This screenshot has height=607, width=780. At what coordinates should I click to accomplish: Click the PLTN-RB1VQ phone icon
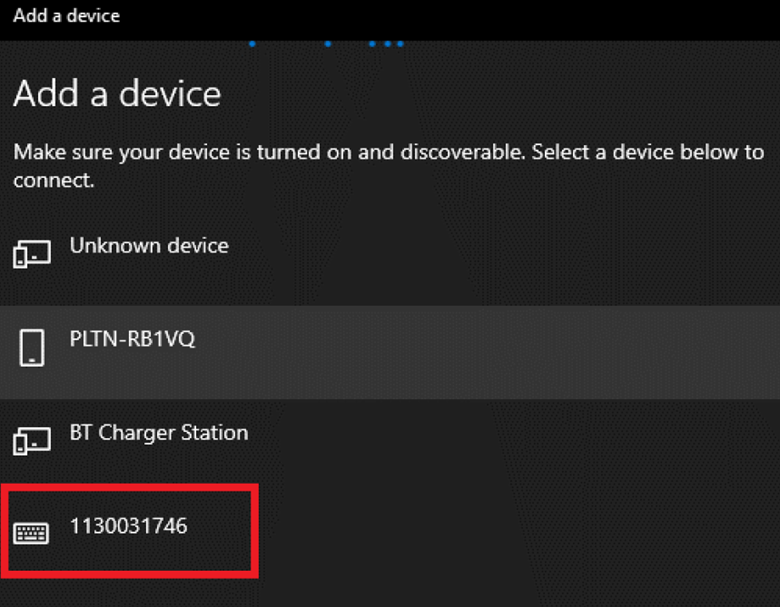point(32,347)
